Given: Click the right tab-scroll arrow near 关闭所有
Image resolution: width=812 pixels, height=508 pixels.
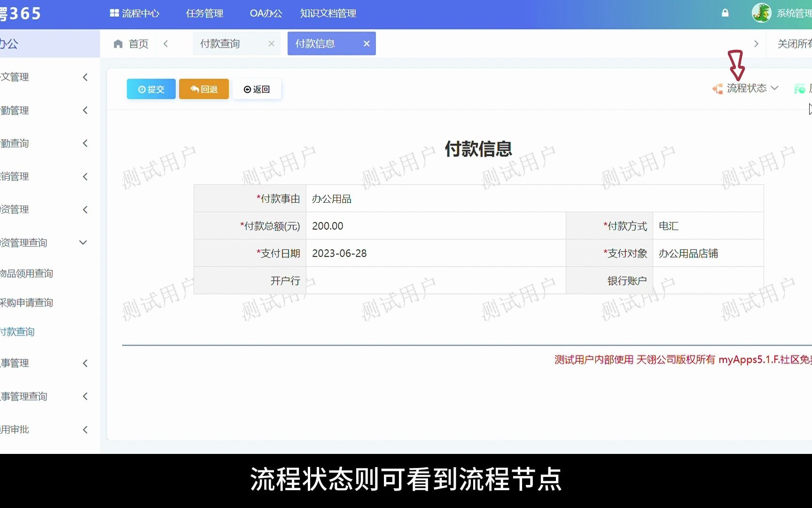Looking at the screenshot, I should coord(757,43).
